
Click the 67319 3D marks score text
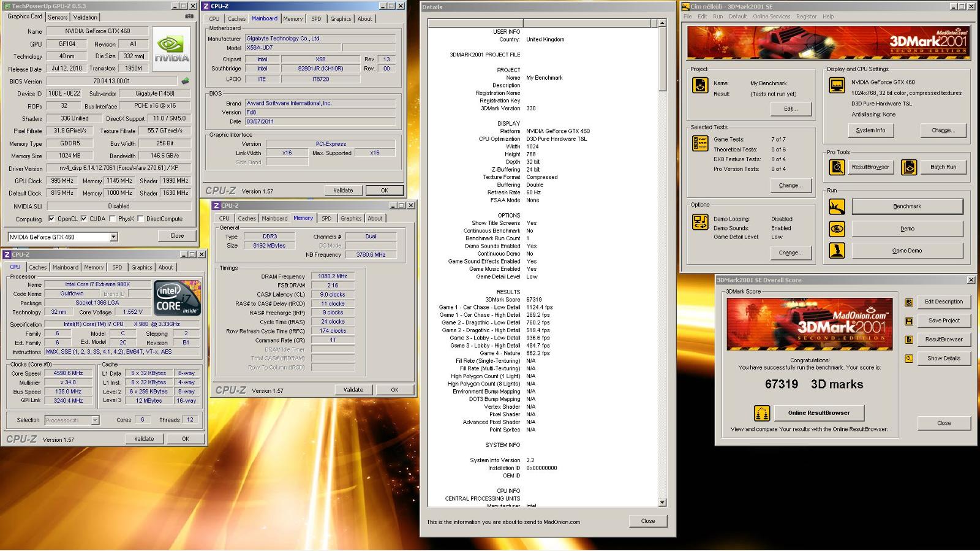(x=813, y=384)
